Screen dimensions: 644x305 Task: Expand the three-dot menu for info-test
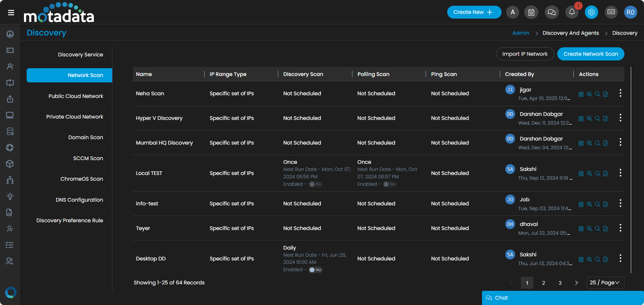click(x=620, y=203)
